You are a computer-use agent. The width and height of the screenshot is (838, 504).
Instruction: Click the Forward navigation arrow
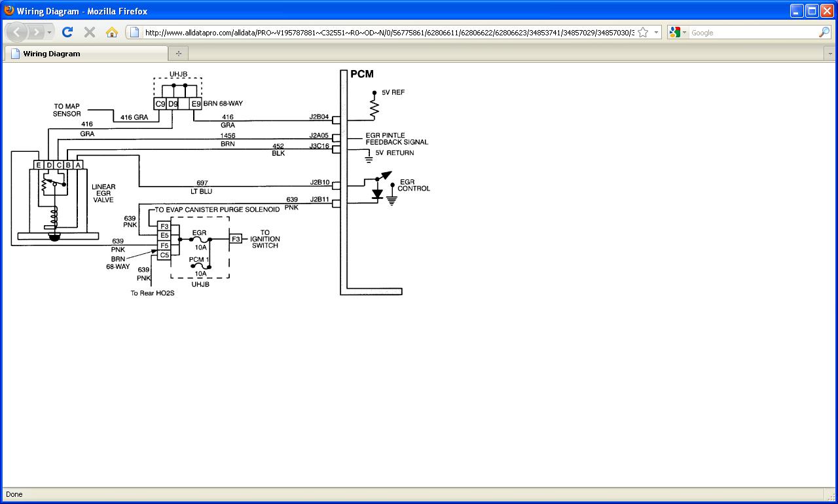[37, 32]
